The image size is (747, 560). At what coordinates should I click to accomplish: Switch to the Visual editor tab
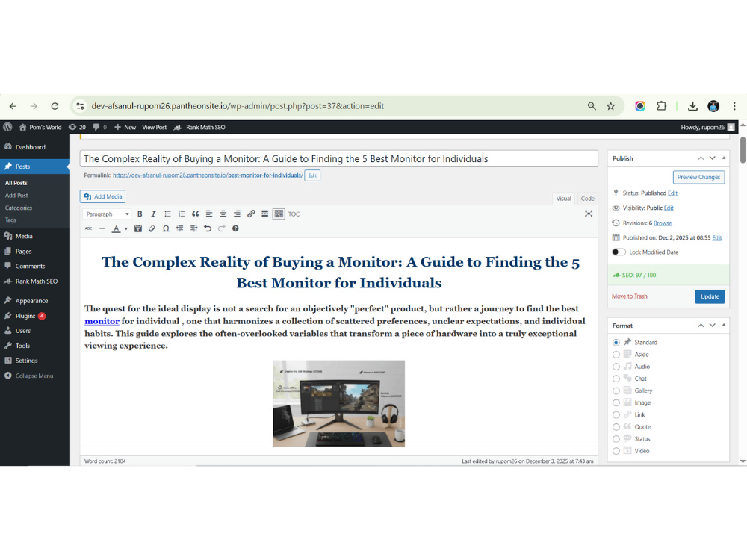563,199
